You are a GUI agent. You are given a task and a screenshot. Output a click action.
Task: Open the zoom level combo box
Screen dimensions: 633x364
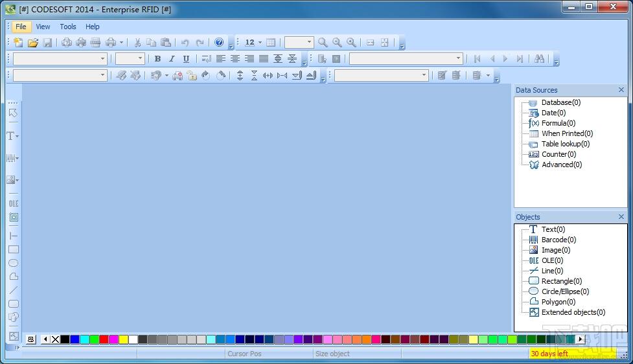(299, 42)
